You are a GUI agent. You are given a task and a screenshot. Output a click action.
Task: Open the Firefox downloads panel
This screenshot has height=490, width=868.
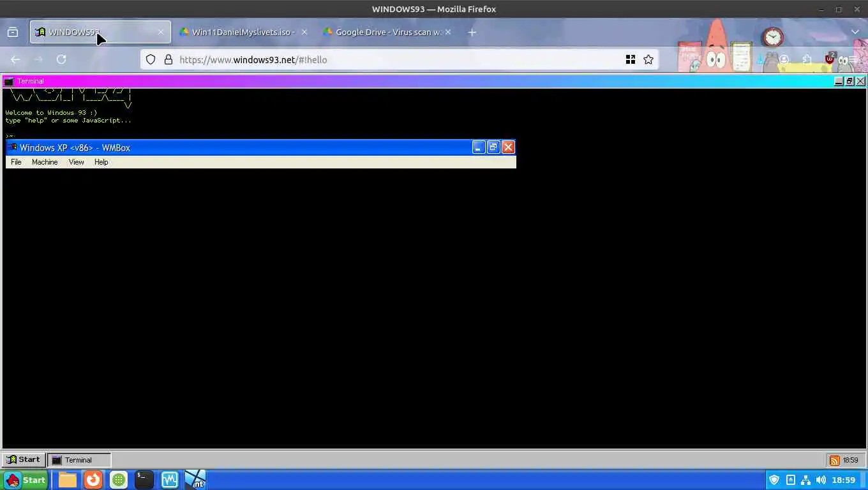click(761, 59)
